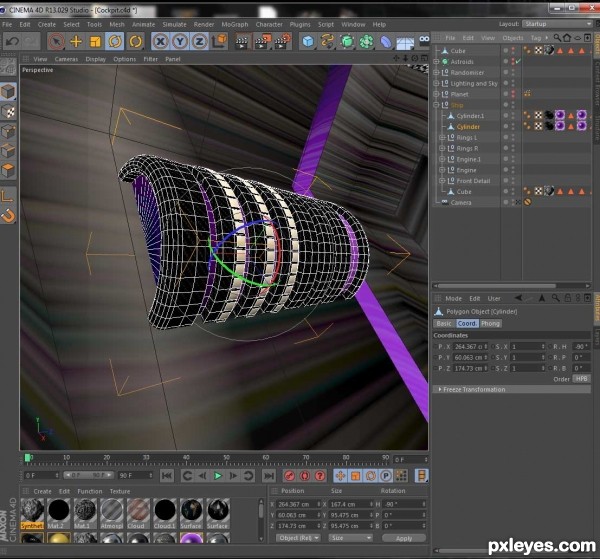Open the green NURBS generator icon
The image size is (600, 559).
[x=347, y=41]
